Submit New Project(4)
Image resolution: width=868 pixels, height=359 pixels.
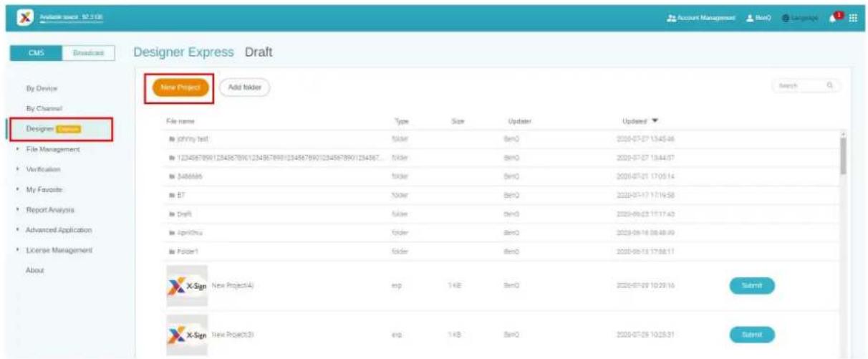point(751,285)
